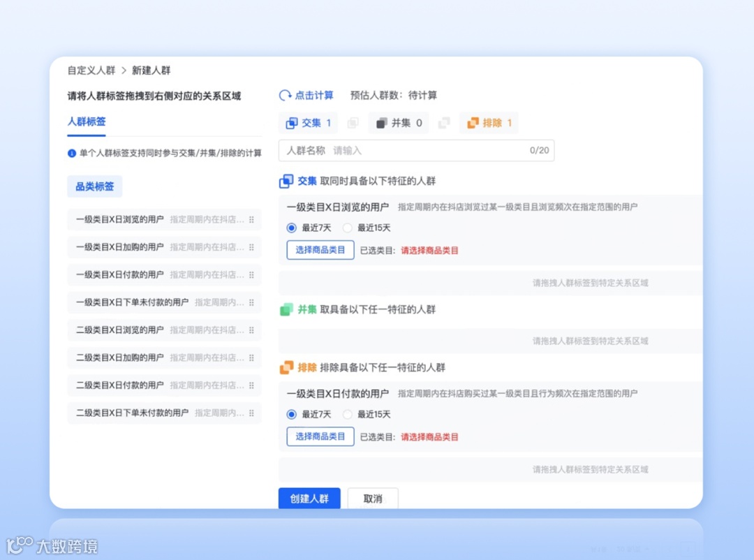754x560 pixels.
Task: Select the 排除 1 chip
Action: (489, 123)
